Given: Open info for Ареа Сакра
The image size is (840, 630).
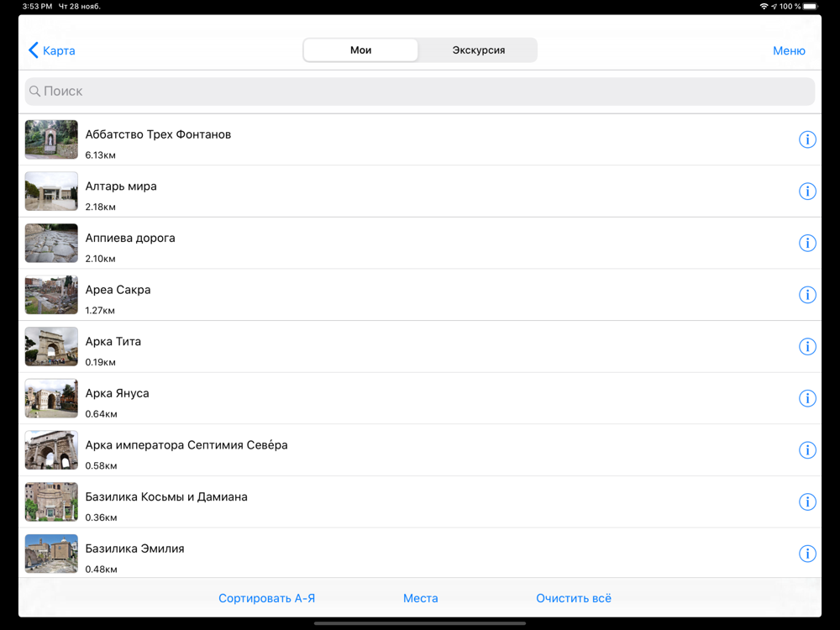Looking at the screenshot, I should pos(807,295).
